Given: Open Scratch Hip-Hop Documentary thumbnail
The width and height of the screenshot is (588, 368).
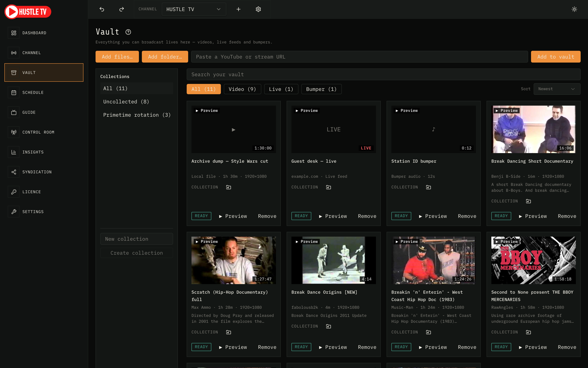Looking at the screenshot, I should tap(234, 260).
